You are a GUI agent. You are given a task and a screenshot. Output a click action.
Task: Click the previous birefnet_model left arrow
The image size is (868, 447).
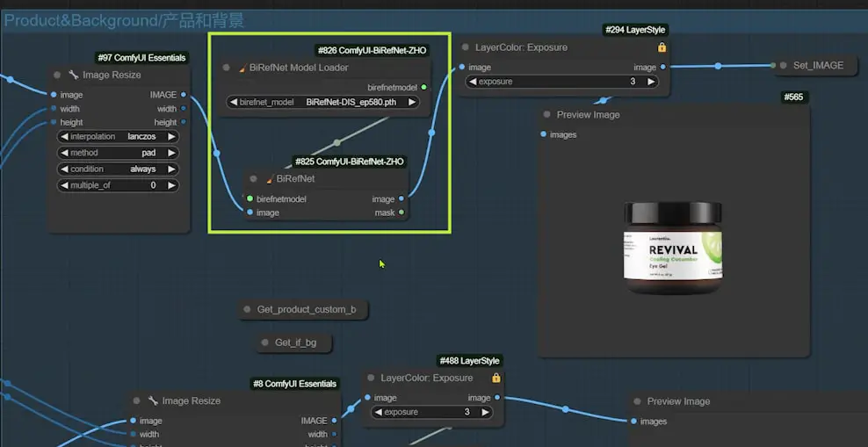pos(235,103)
